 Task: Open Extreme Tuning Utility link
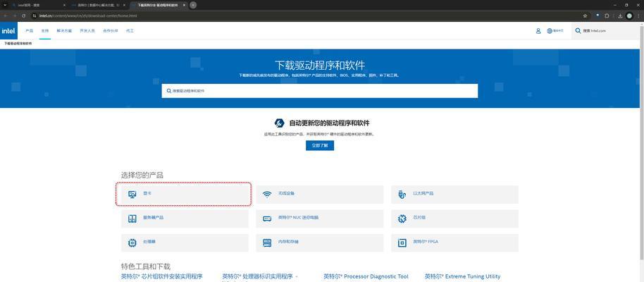[x=462, y=276]
